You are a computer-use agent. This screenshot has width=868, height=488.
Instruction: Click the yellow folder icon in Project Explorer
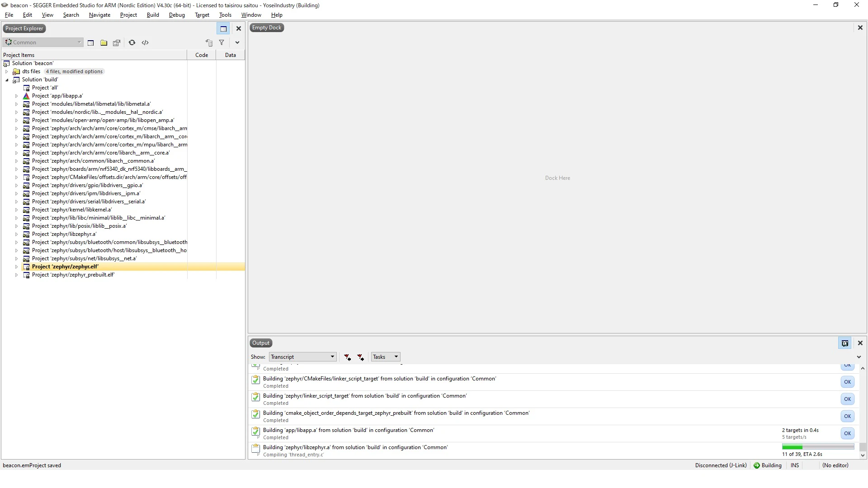[x=104, y=42]
